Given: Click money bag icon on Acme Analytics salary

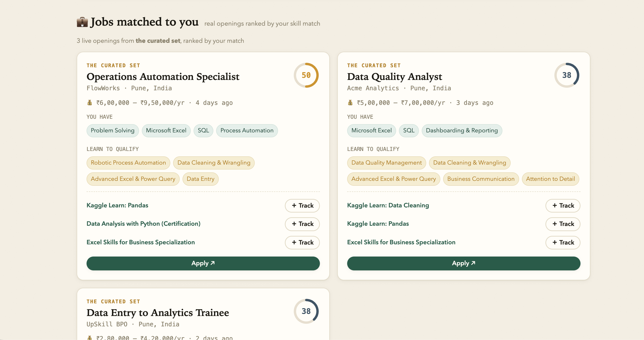Looking at the screenshot, I should 350,103.
